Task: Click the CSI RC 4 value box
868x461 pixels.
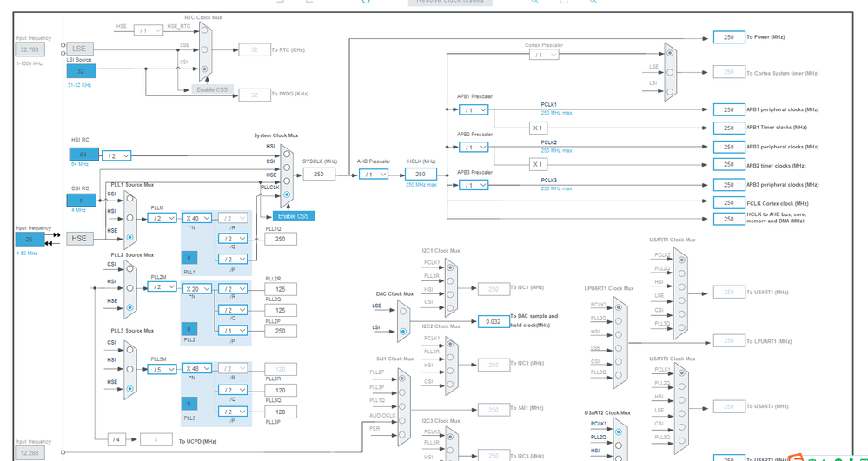Action: pyautogui.click(x=82, y=201)
